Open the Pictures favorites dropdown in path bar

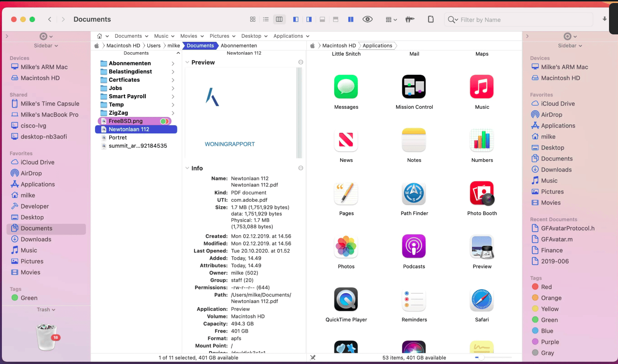(222, 36)
